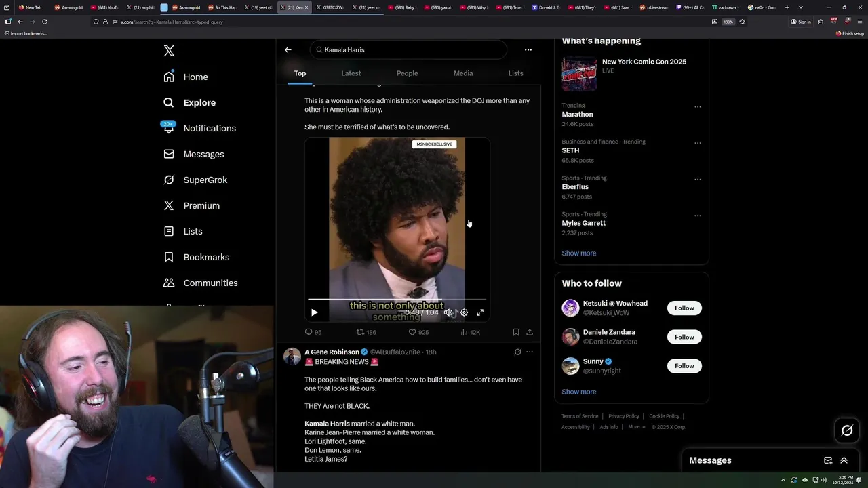
Task: Open the Cookie Policy link
Action: coord(664,416)
